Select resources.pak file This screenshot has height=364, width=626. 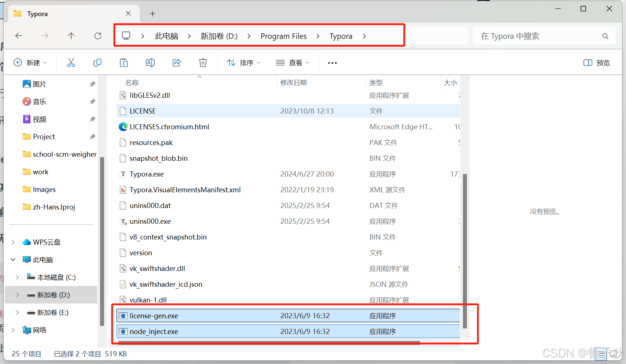tap(151, 142)
